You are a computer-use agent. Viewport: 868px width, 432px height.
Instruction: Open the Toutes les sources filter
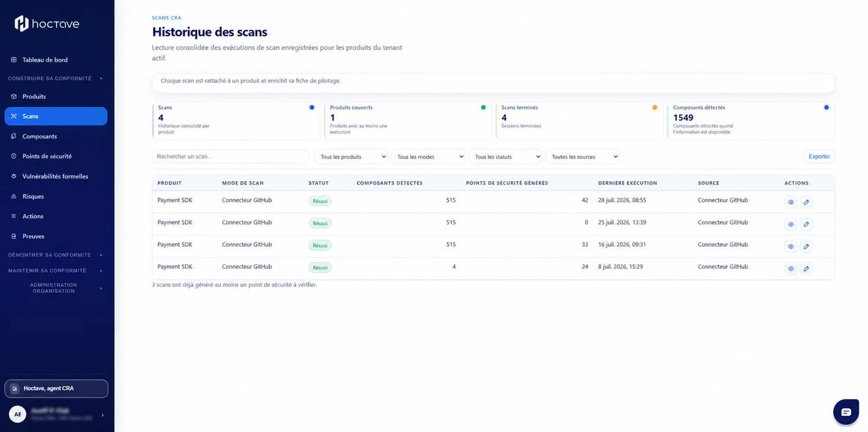[x=582, y=157]
